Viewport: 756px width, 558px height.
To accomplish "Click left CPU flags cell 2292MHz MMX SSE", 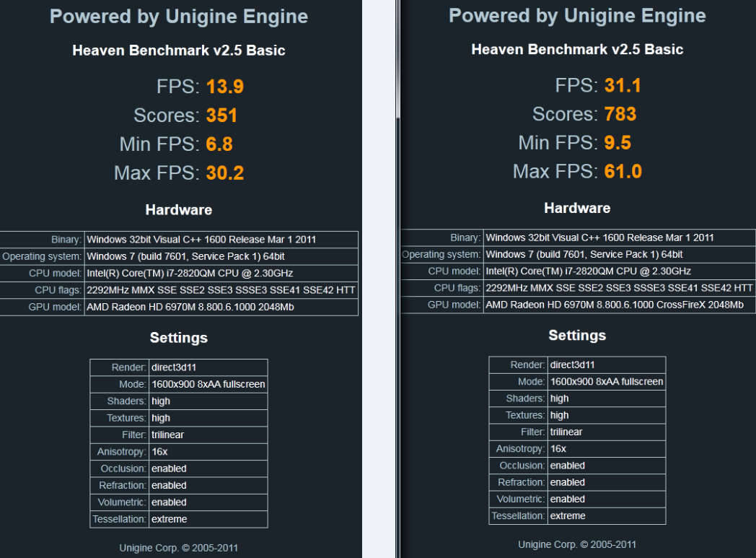I will 221,290.
